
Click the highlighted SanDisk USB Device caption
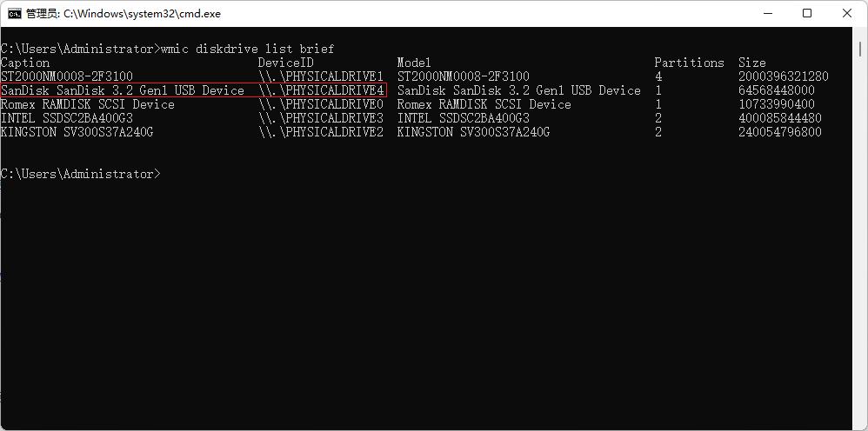123,90
